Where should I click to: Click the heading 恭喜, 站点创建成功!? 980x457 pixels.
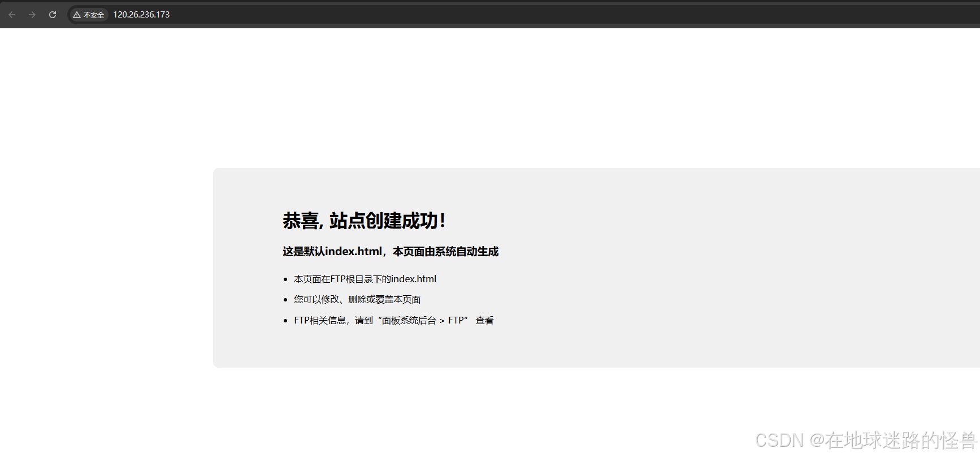tap(364, 221)
